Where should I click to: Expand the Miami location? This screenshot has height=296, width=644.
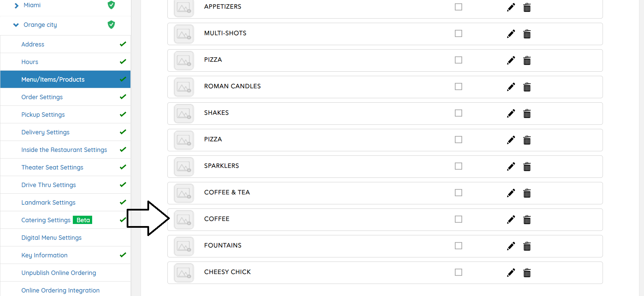(x=16, y=6)
